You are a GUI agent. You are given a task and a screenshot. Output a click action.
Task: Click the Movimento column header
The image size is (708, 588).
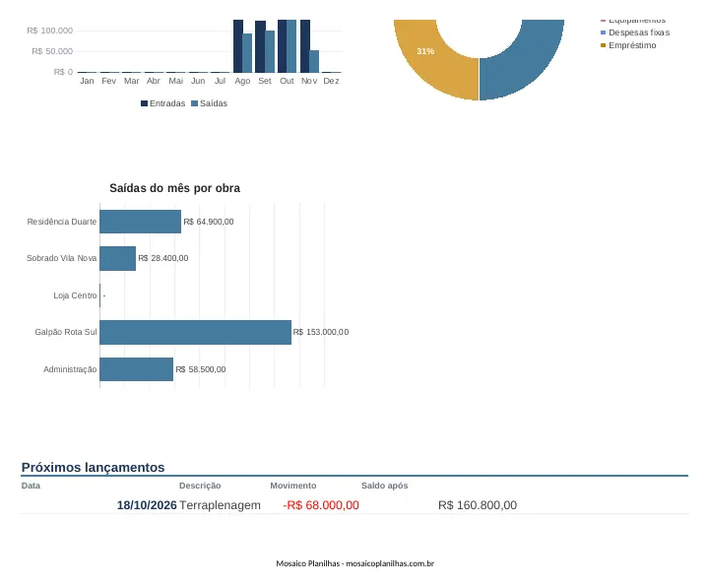(x=293, y=486)
